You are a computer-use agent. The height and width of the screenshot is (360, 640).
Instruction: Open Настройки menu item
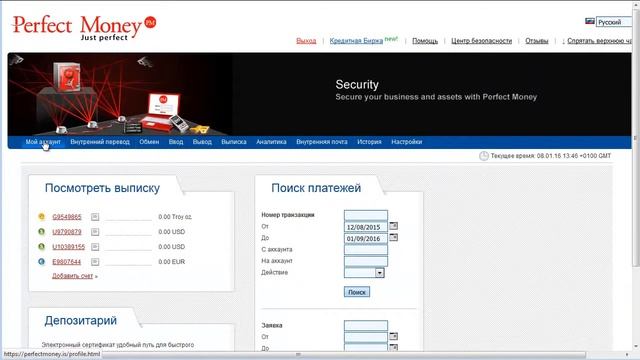407,142
